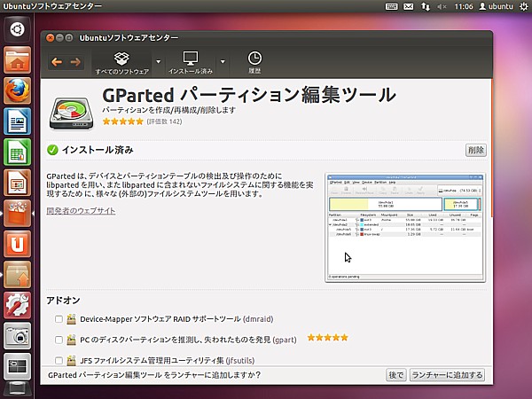Open Workspace Switcher in launcher
Screen dimensions: 532x399
(x=18, y=366)
